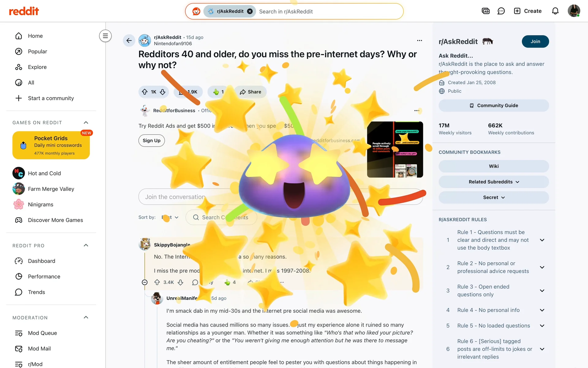Click the Search in r/AskReddit field
Screen dimensions: 588x368
(328, 11)
